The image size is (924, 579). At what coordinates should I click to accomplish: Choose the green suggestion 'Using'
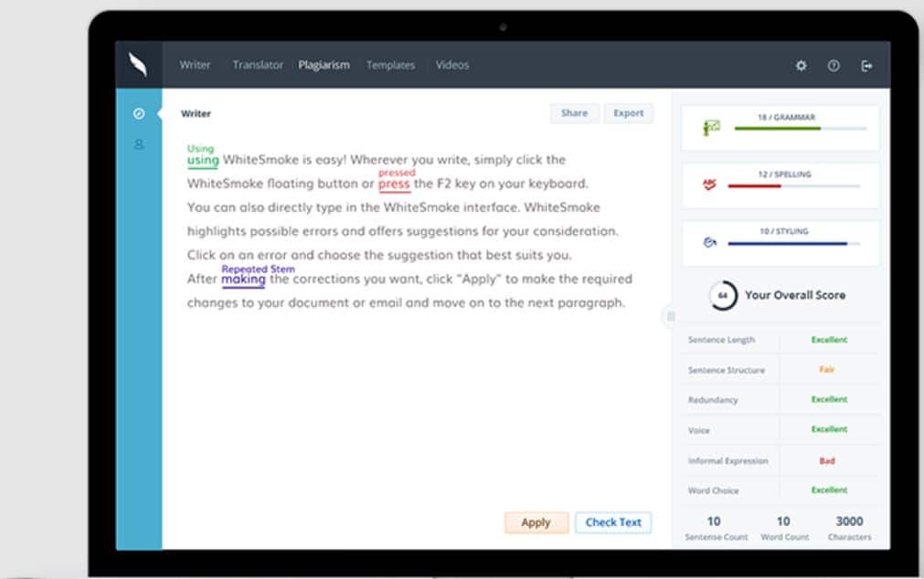tap(200, 149)
